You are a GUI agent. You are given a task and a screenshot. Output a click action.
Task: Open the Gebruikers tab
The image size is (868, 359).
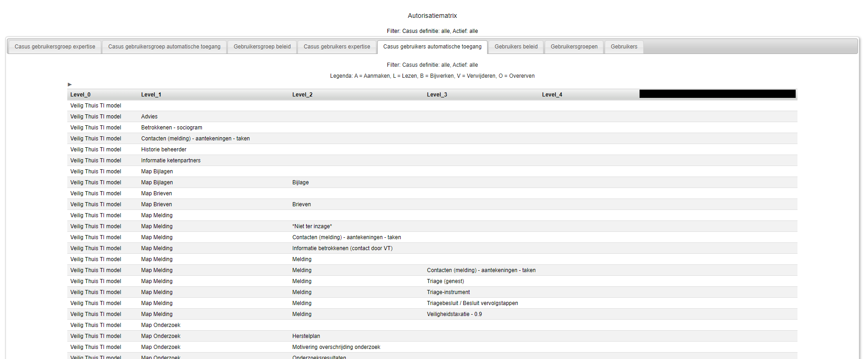tap(624, 47)
